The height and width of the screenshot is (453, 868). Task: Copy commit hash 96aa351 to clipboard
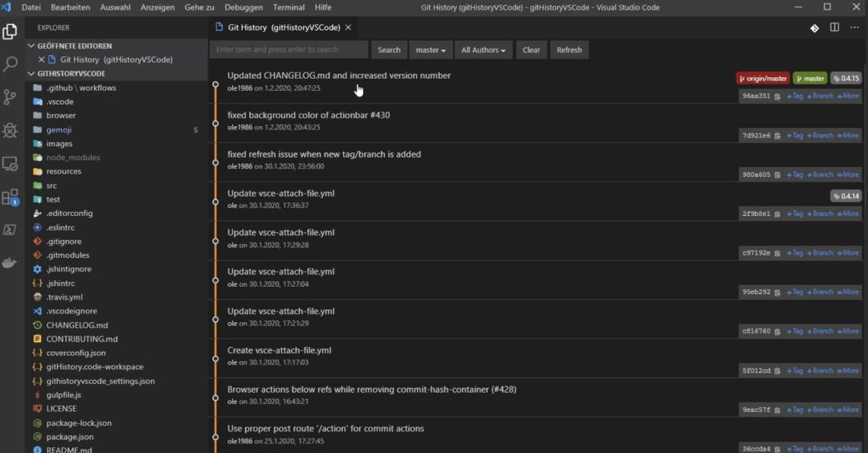(777, 96)
